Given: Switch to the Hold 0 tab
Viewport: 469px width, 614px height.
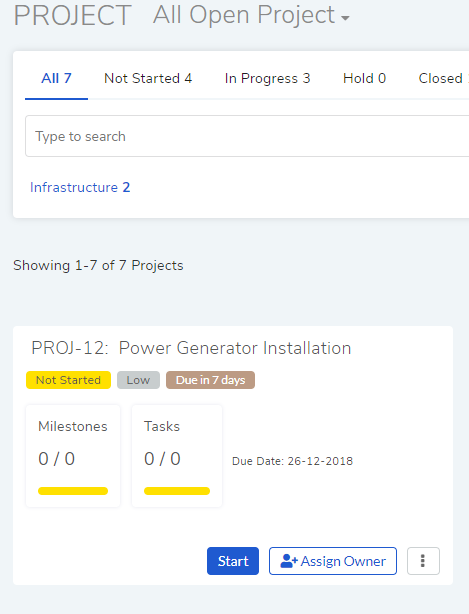Looking at the screenshot, I should [364, 78].
